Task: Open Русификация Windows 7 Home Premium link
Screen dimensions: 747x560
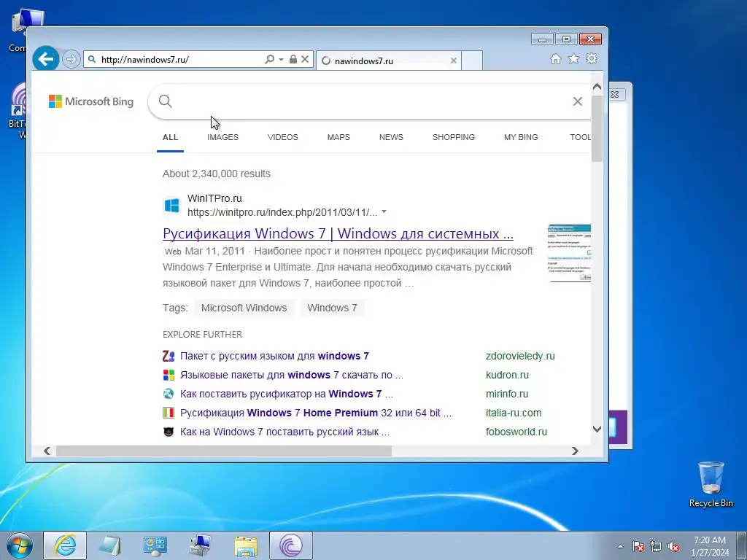Action: click(x=316, y=413)
